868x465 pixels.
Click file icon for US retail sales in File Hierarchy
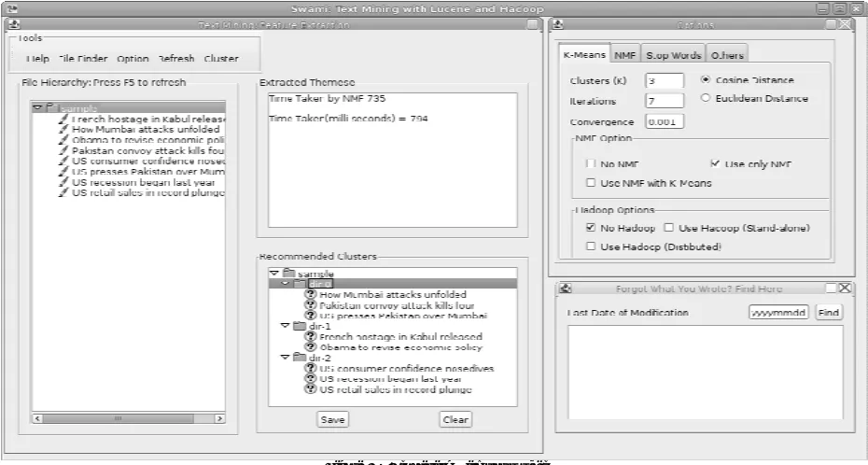(63, 192)
